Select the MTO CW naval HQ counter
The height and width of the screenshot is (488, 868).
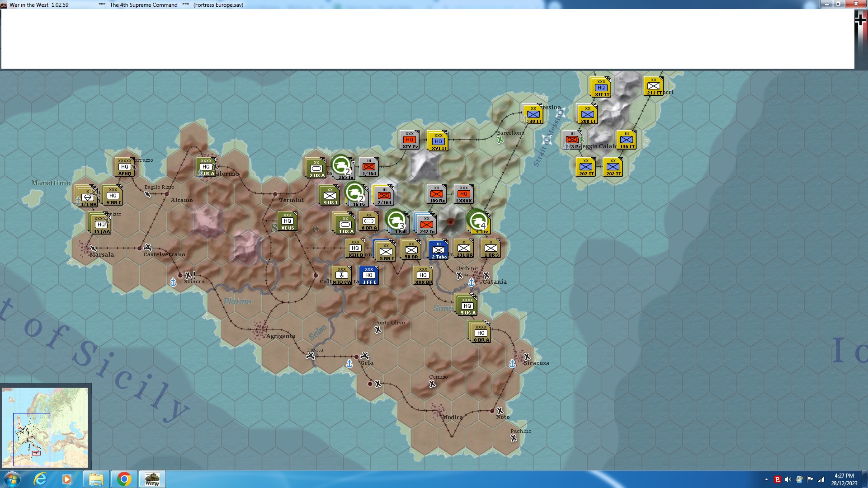pyautogui.click(x=342, y=275)
